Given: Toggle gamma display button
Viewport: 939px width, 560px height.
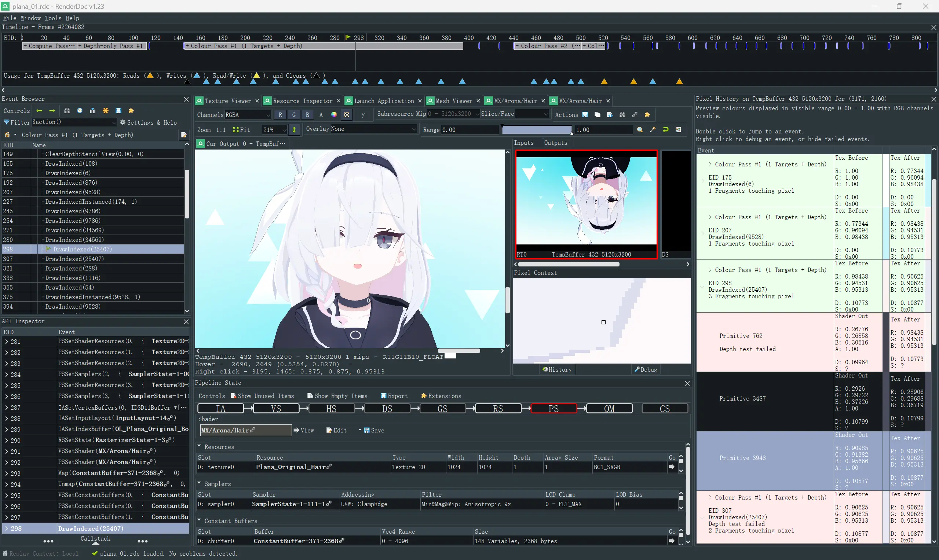Looking at the screenshot, I should click(363, 115).
